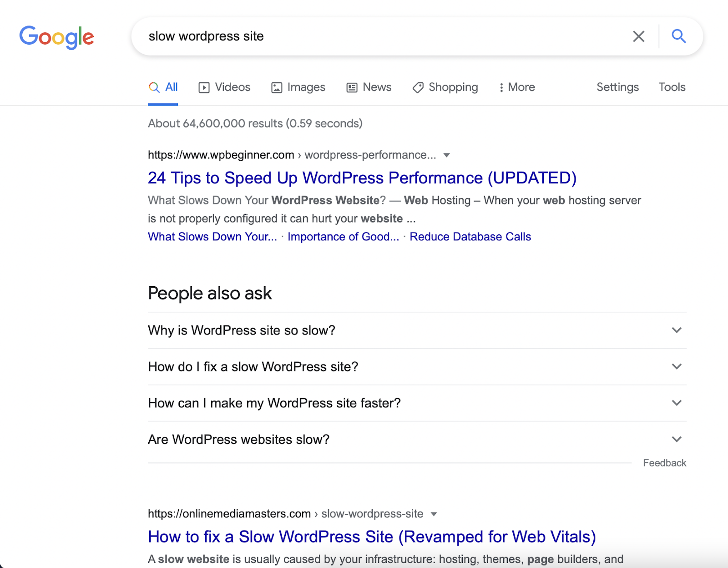Open the 'Importance of Good...' sitelink

tap(343, 237)
